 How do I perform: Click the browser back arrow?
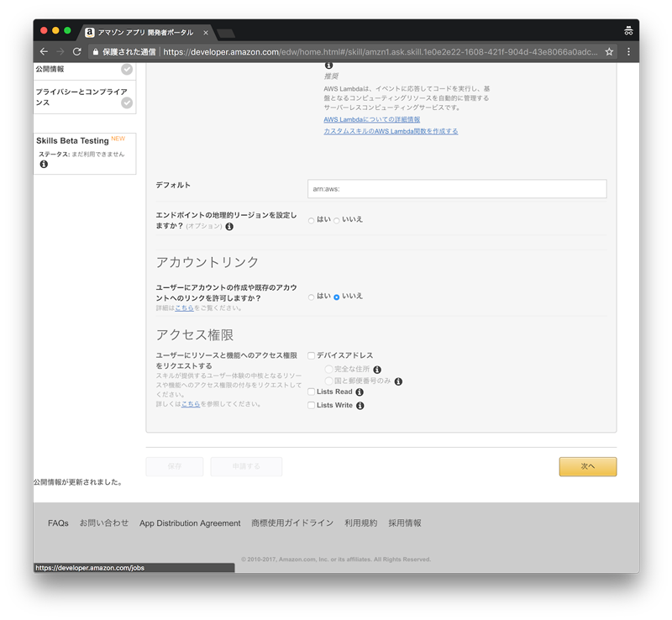[x=44, y=52]
